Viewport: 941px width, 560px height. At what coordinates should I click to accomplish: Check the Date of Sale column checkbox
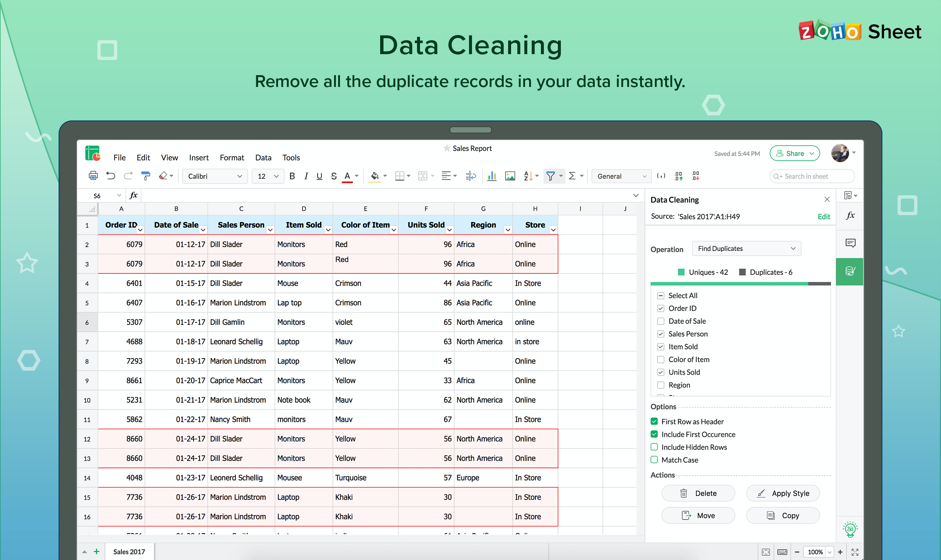[x=661, y=321]
